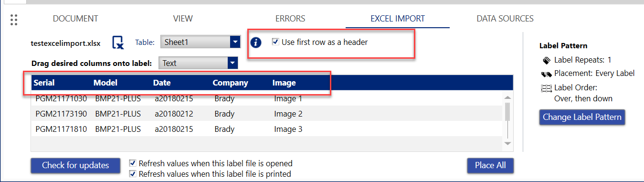
Task: Click the panel grip dots icon
Action: click(14, 20)
